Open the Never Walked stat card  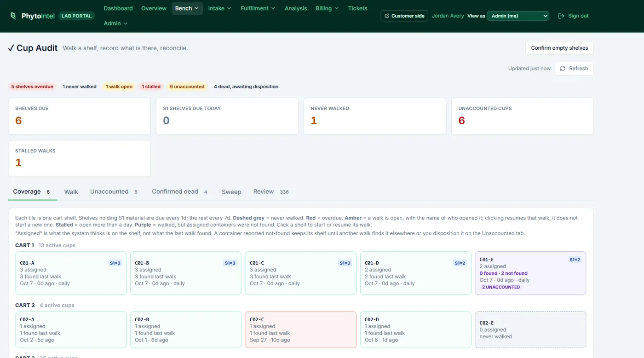(x=375, y=116)
